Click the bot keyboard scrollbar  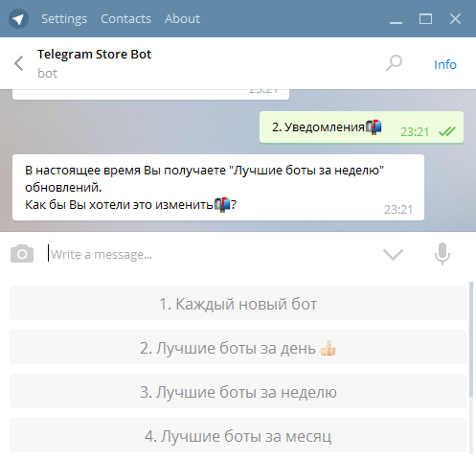click(471, 339)
